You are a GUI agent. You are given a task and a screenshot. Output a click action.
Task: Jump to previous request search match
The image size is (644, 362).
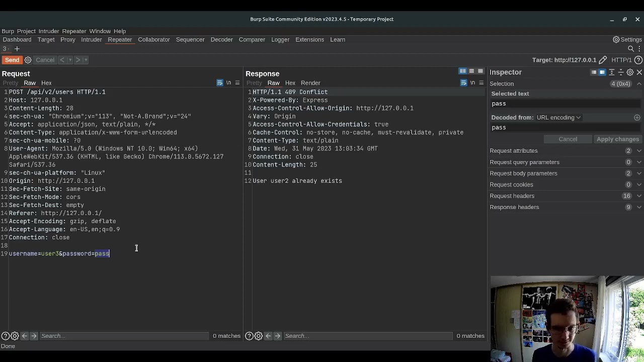pos(24,336)
